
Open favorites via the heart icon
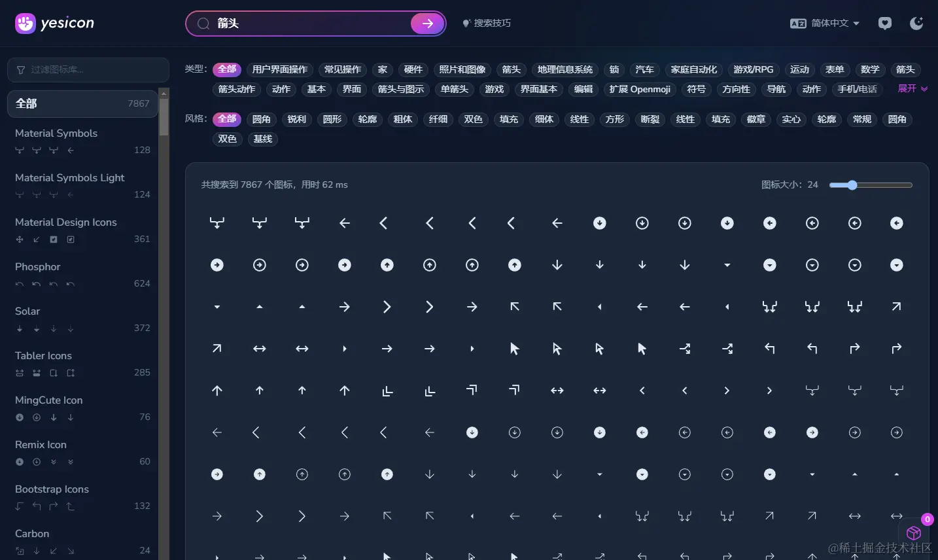tap(884, 23)
